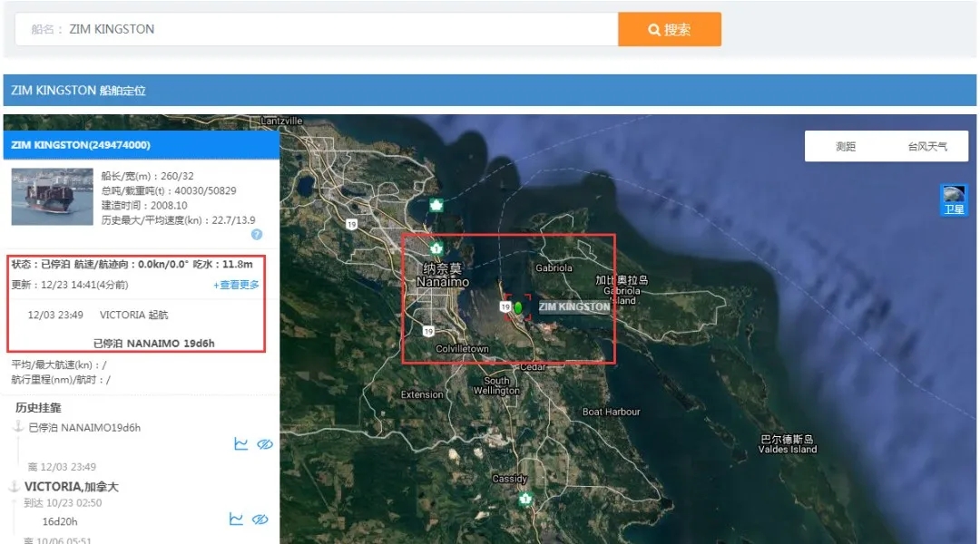980x544 pixels.
Task: Click the anchor icon beside 已停泊 NANAIMO19d6h
Action: (x=19, y=427)
